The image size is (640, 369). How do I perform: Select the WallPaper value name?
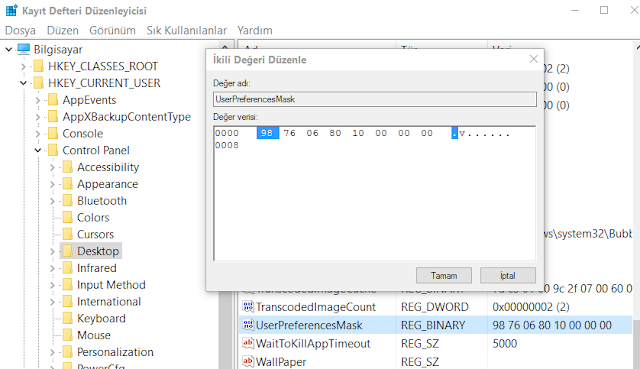point(281,362)
